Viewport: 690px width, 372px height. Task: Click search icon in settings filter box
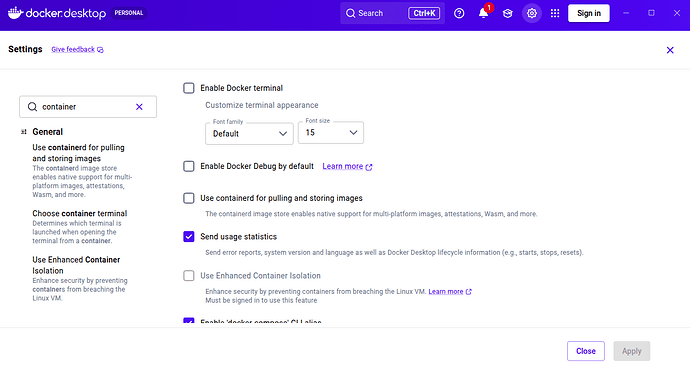(32, 107)
